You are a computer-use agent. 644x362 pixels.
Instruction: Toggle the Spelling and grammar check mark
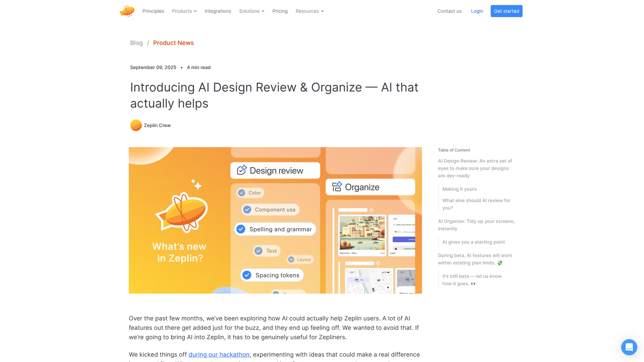[240, 229]
